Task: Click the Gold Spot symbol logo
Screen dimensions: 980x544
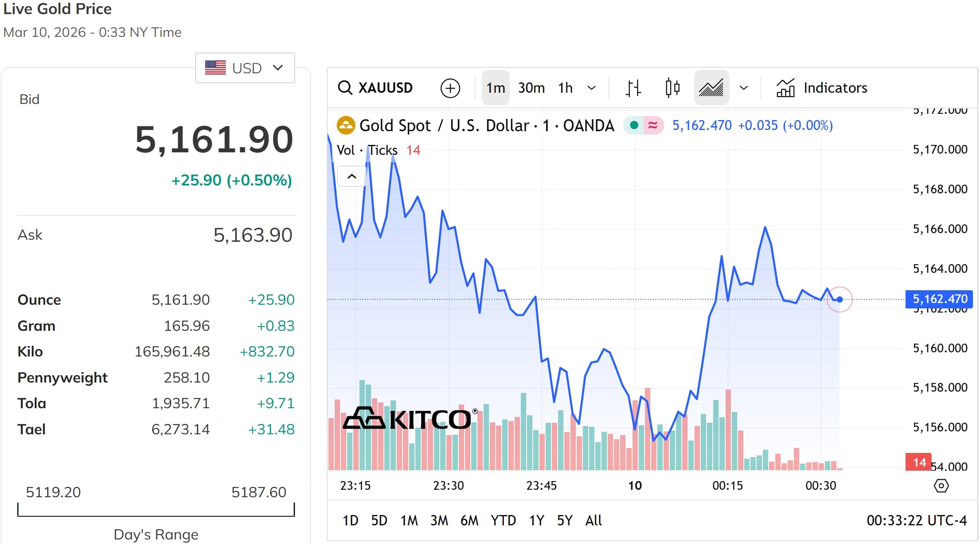Action: tap(346, 125)
